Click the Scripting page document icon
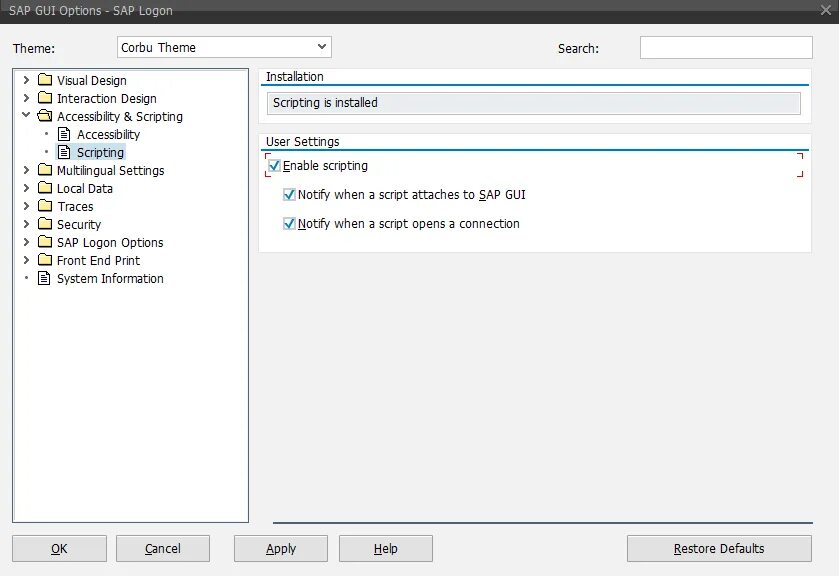Screen dimensions: 839x576 pos(64,152)
